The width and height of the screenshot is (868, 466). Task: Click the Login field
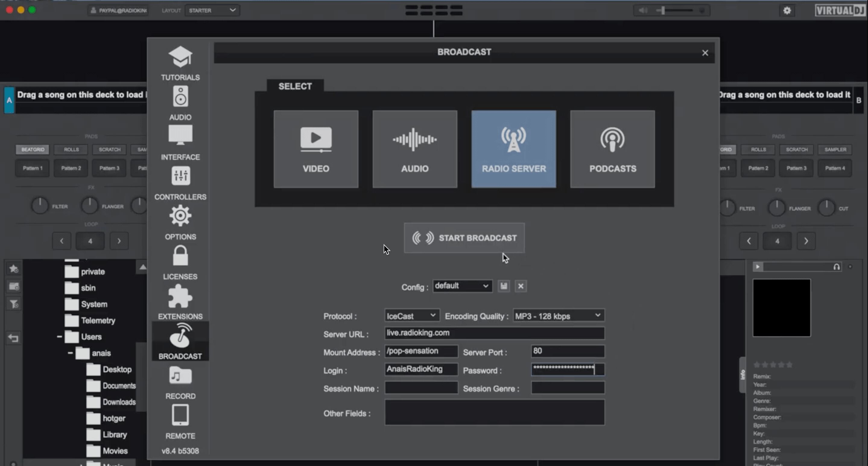(421, 369)
